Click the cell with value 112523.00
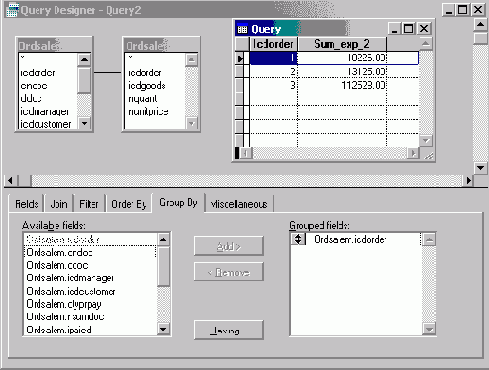 (x=342, y=85)
